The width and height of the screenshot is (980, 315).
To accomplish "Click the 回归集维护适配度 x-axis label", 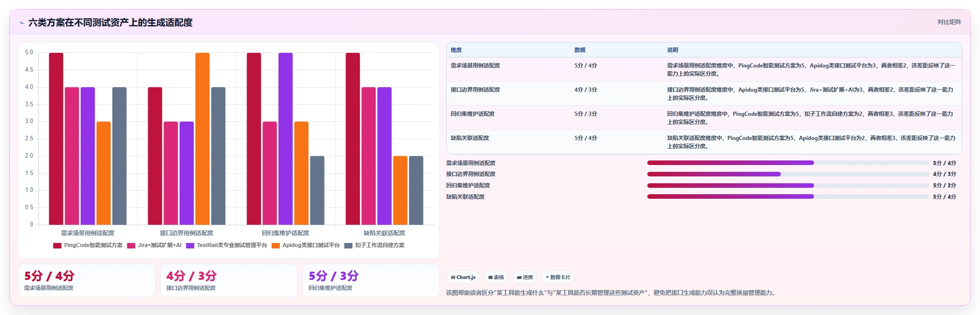I will [285, 233].
